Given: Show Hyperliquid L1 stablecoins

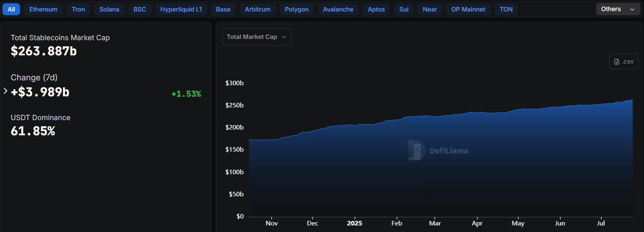Looking at the screenshot, I should pyautogui.click(x=181, y=9).
